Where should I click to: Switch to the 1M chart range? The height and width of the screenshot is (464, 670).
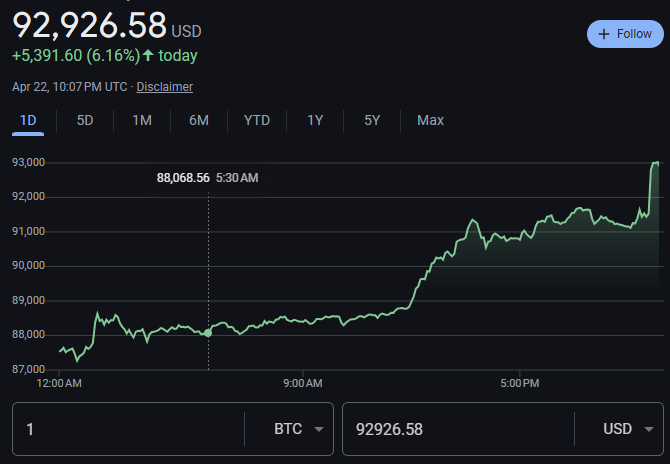pyautogui.click(x=142, y=120)
